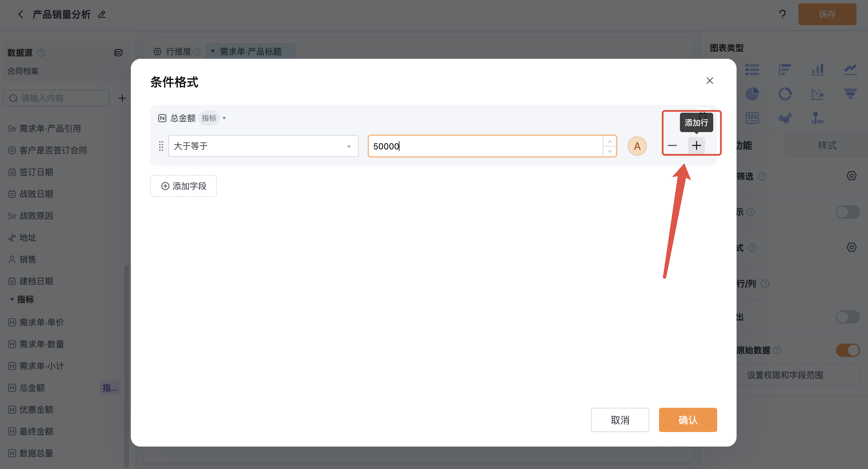This screenshot has height=469, width=868.
Task: Edit the report title with pencil icon
Action: pyautogui.click(x=102, y=15)
